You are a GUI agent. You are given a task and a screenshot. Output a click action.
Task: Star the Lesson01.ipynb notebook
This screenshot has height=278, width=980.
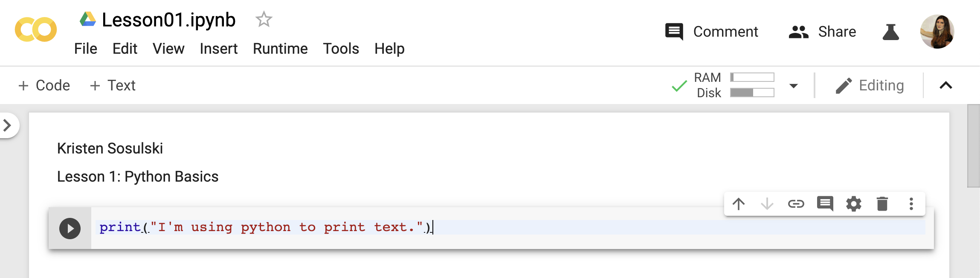[x=264, y=20]
